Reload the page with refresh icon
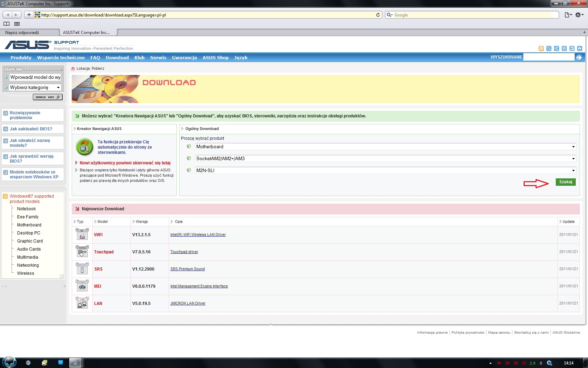This screenshot has width=588, height=368. [378, 15]
